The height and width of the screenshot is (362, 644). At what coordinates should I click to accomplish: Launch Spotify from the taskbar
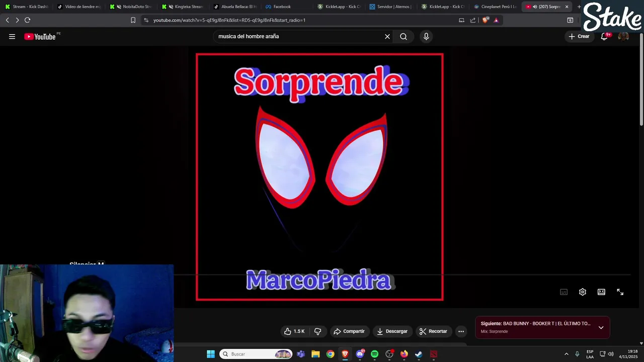(x=375, y=354)
